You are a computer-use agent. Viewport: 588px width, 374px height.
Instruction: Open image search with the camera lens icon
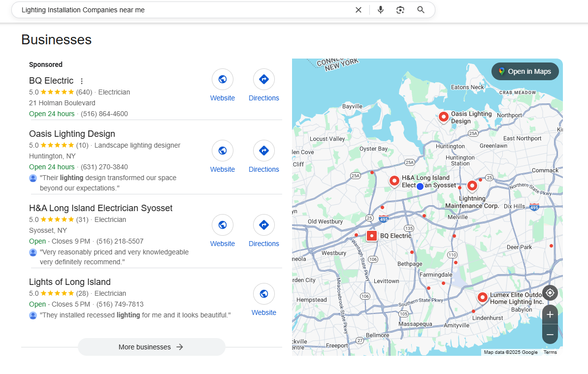400,10
